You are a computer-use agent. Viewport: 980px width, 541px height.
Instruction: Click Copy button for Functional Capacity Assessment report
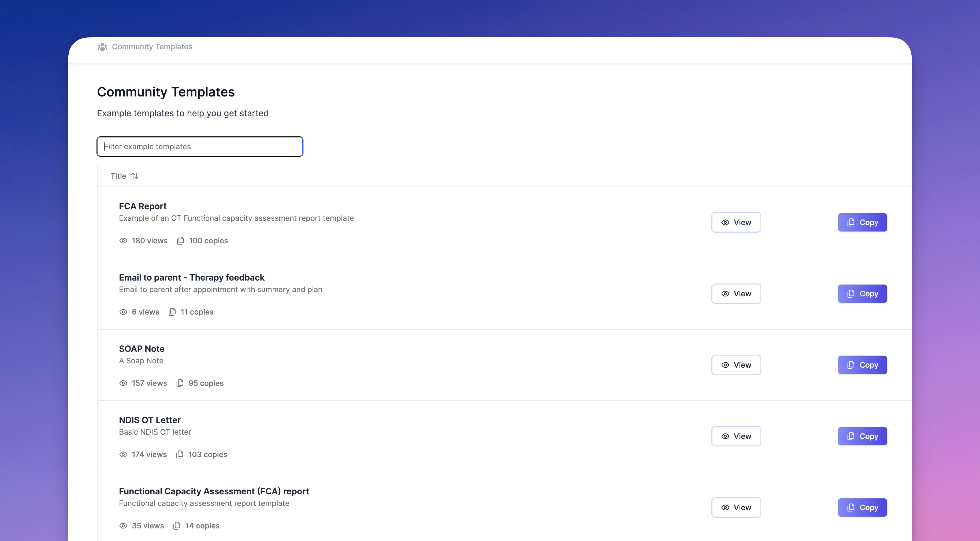[862, 507]
